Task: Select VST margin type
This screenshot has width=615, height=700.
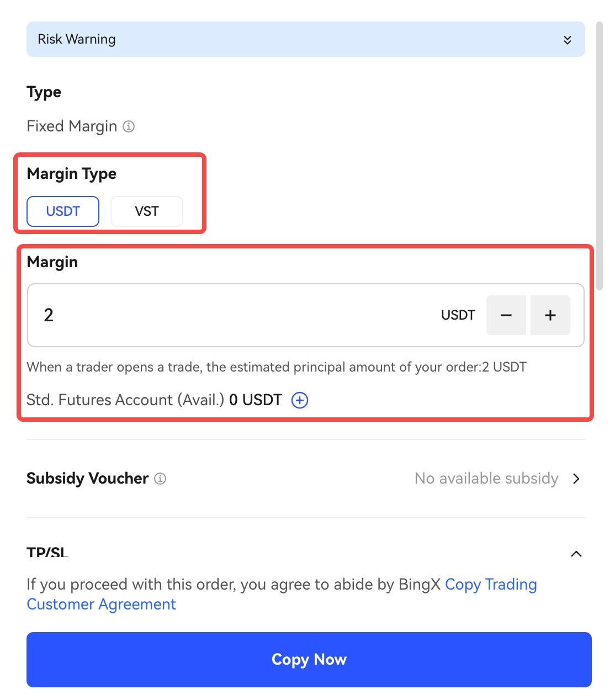Action: pos(147,211)
